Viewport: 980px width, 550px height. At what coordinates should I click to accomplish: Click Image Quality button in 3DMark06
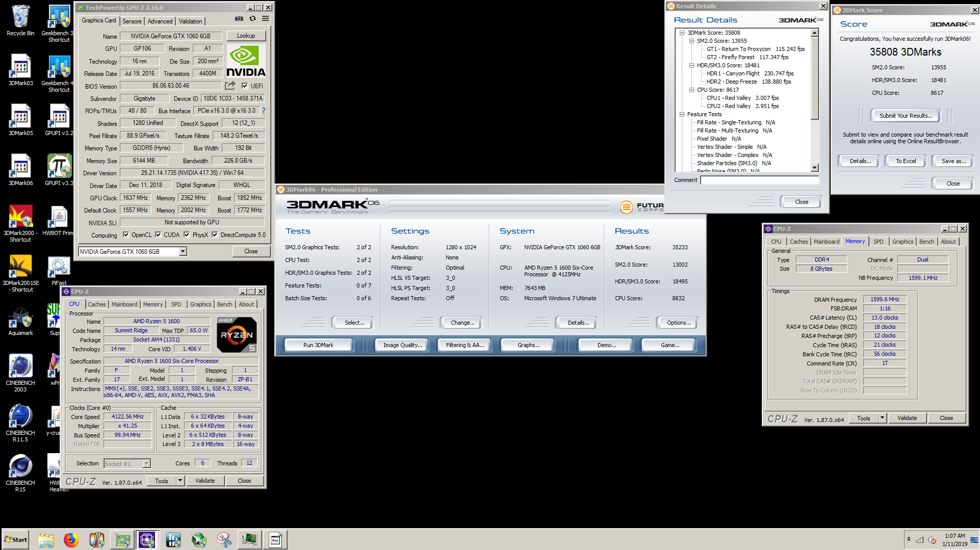coord(403,345)
